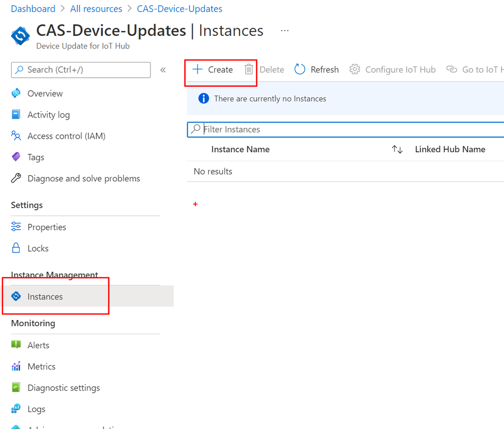Open the Tags menu item
The width and height of the screenshot is (504, 429).
36,157
